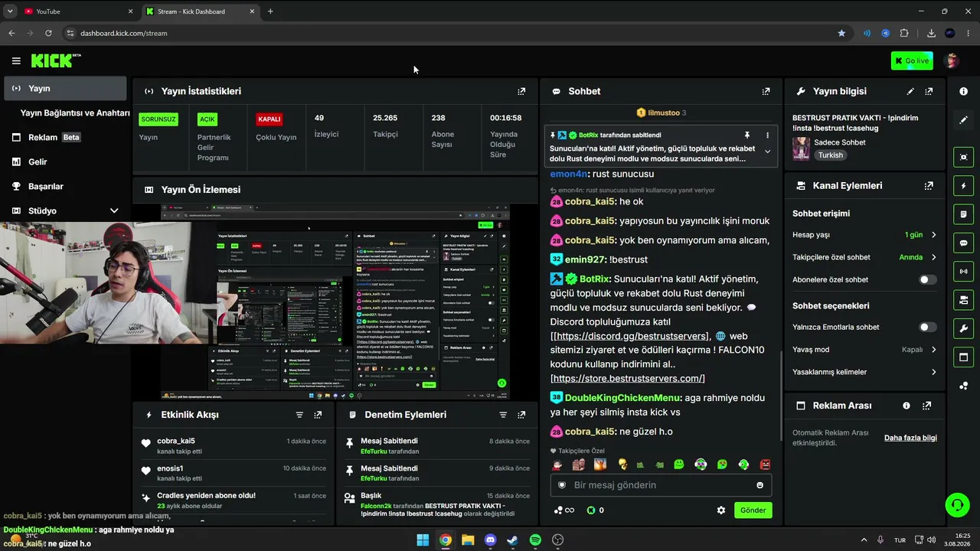Send the chat message with Gönder
The height and width of the screenshot is (551, 980).
[x=753, y=510]
